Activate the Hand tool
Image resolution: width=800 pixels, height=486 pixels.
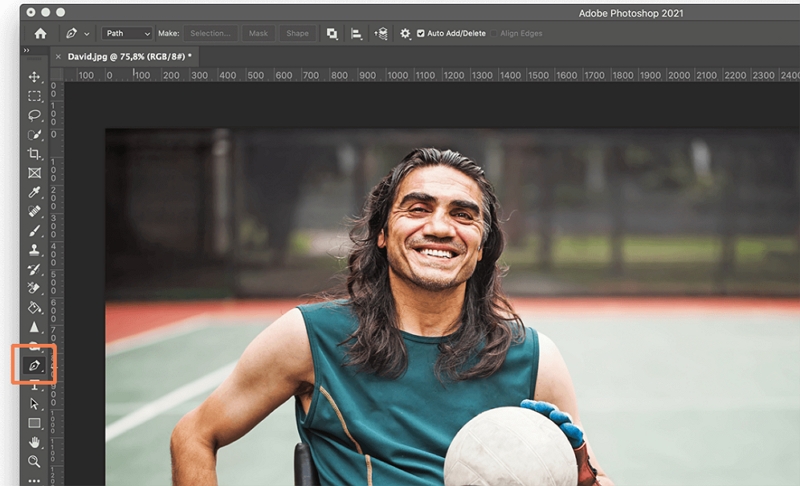click(x=35, y=442)
